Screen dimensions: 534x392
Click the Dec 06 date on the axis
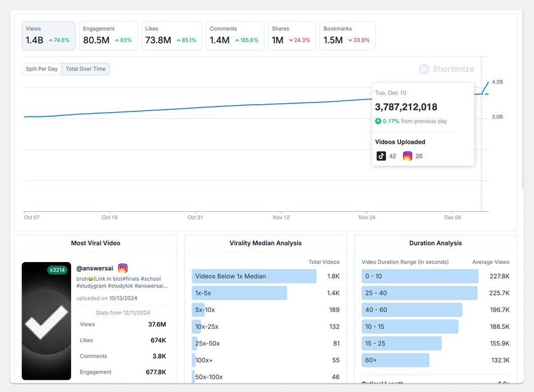[x=452, y=217]
